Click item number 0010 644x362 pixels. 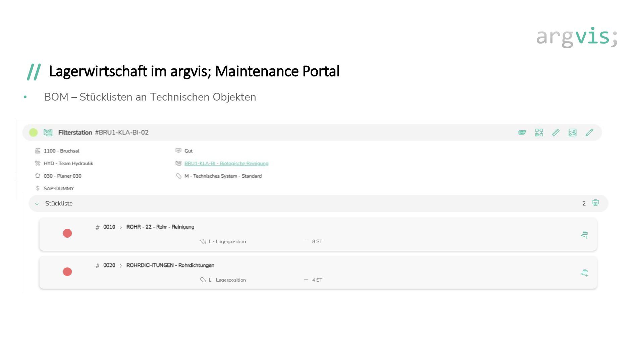click(109, 227)
